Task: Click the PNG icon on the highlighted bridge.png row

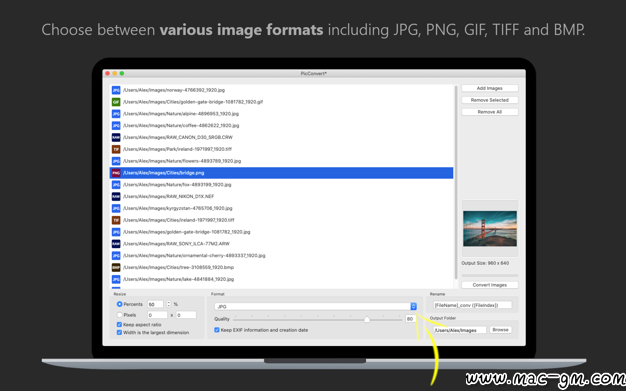Action: pos(116,173)
